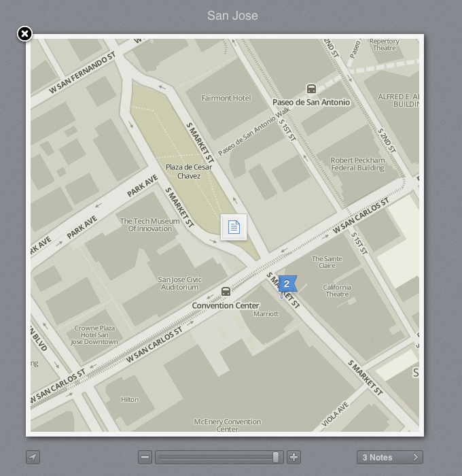Click The Sainte Claire label
This screenshot has height=476, width=462.
(327, 262)
